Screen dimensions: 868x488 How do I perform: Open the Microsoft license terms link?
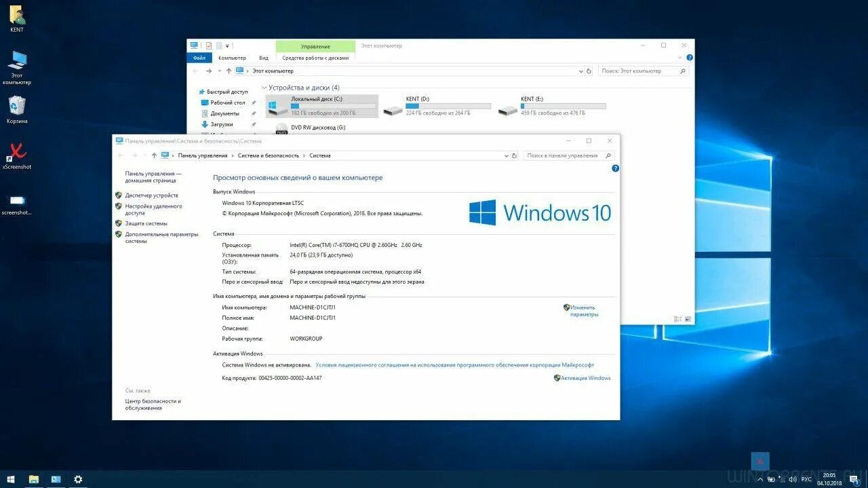pos(454,364)
